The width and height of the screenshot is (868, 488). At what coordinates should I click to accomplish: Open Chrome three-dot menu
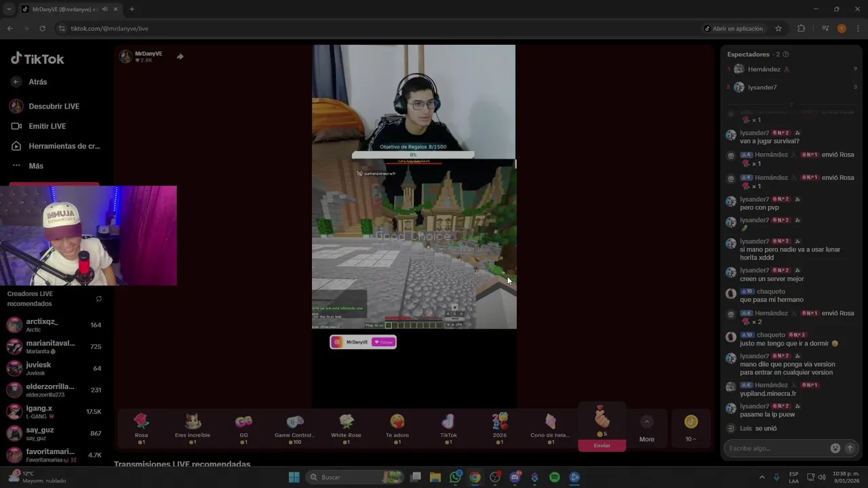[x=858, y=28]
